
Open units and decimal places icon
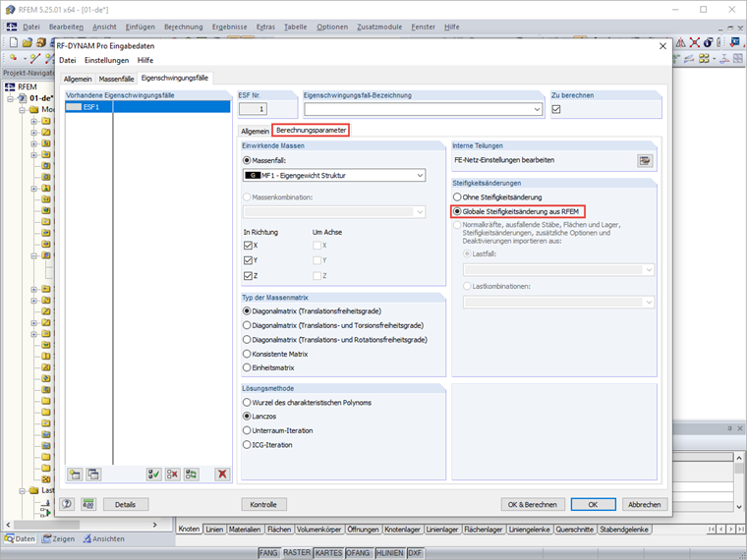88,504
